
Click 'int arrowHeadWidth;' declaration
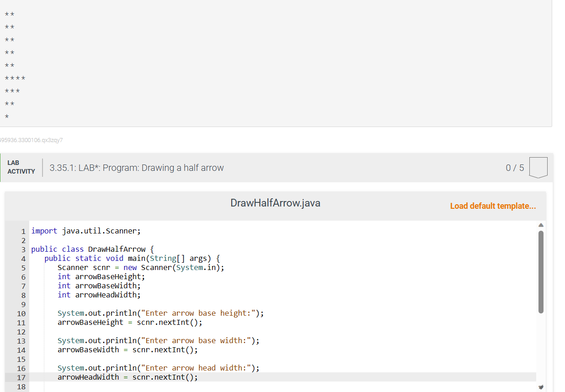pyautogui.click(x=99, y=295)
